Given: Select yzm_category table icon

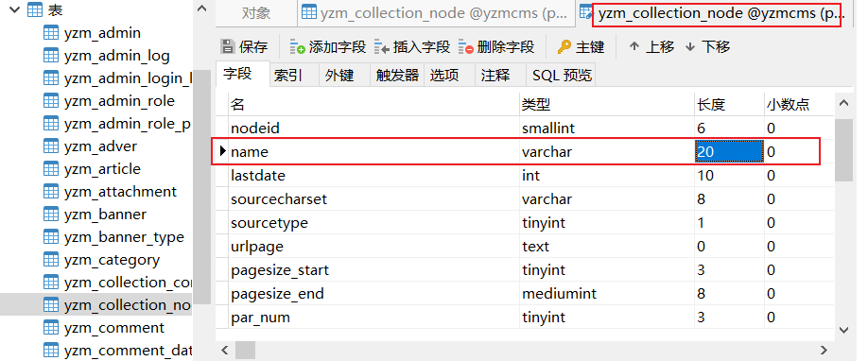Looking at the screenshot, I should (x=51, y=260).
